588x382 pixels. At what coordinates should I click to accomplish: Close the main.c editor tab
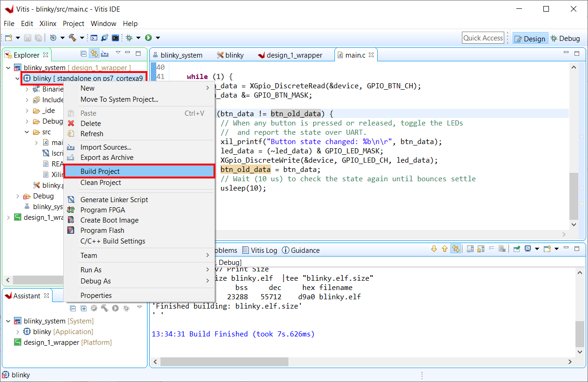[371, 55]
